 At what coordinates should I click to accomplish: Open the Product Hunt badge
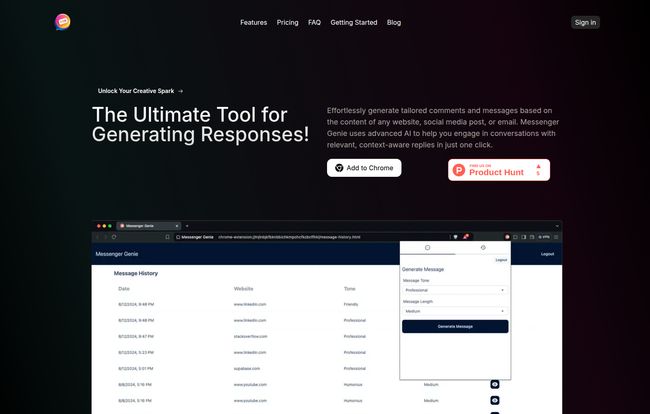(x=499, y=170)
